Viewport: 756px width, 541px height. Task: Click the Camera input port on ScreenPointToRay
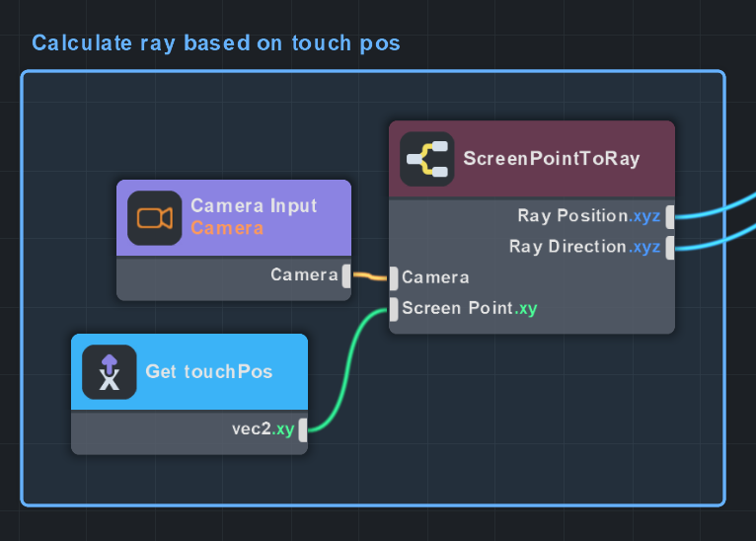pos(394,277)
